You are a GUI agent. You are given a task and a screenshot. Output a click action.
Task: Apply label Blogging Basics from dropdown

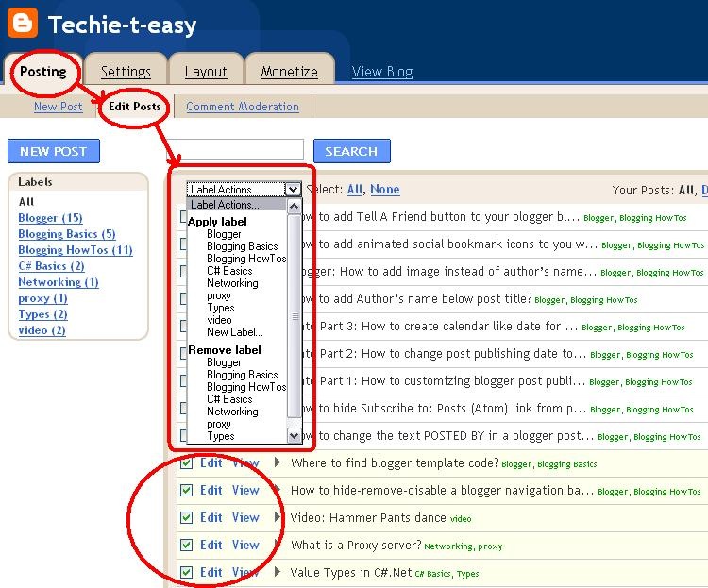[x=243, y=246]
